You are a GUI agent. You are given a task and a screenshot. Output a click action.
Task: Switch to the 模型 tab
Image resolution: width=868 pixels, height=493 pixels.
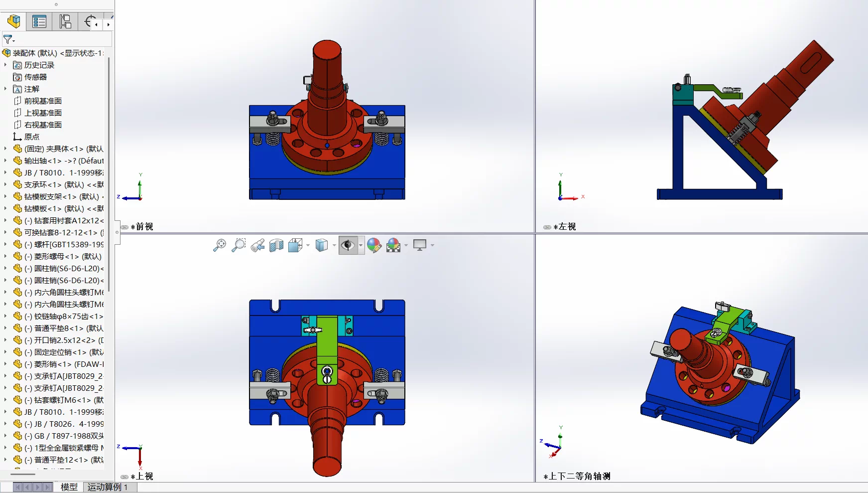point(69,487)
